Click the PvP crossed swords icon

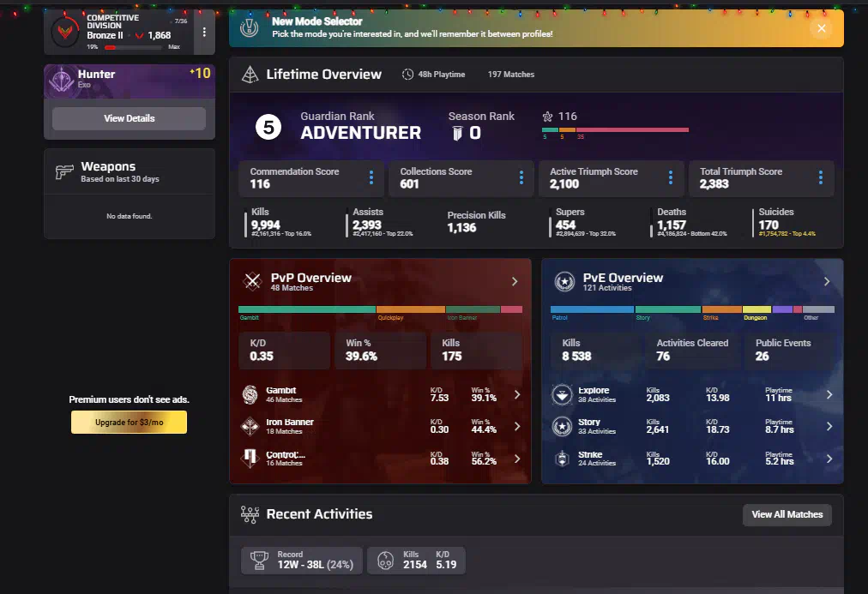click(x=252, y=281)
